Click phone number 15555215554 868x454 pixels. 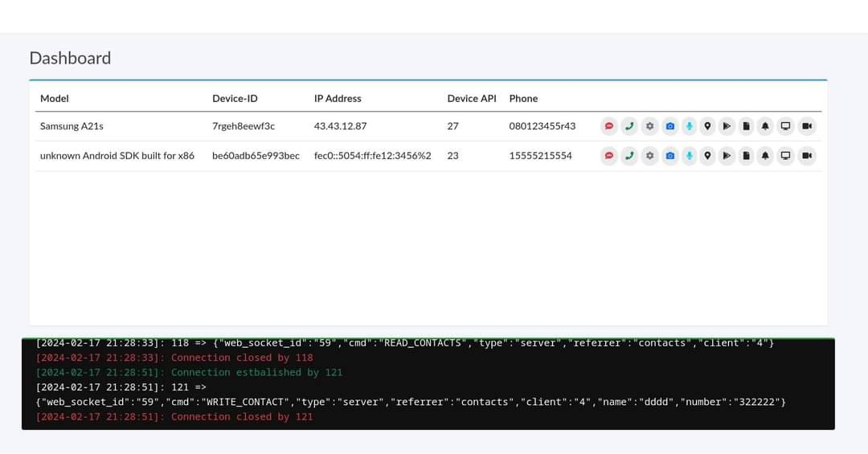click(x=540, y=156)
